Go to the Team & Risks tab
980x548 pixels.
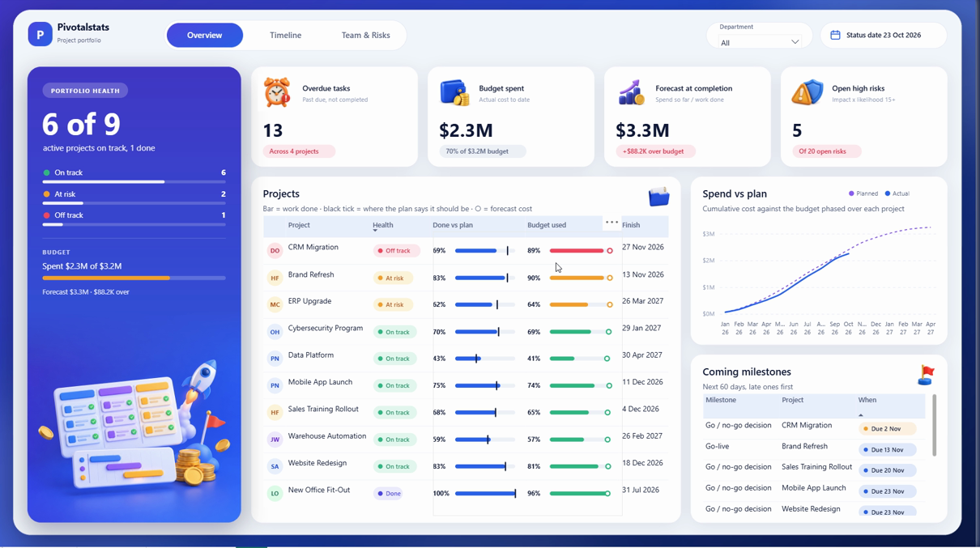tap(365, 35)
